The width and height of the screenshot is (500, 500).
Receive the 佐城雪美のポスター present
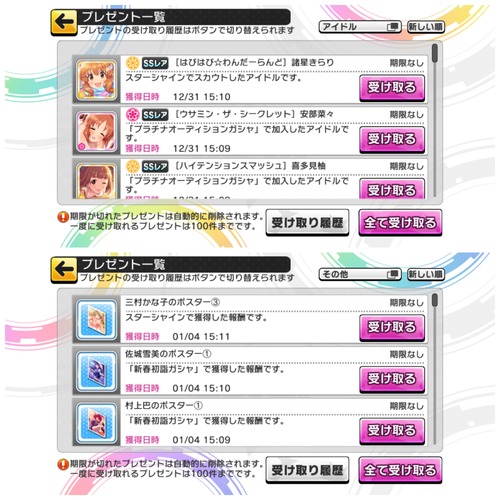coord(392,379)
